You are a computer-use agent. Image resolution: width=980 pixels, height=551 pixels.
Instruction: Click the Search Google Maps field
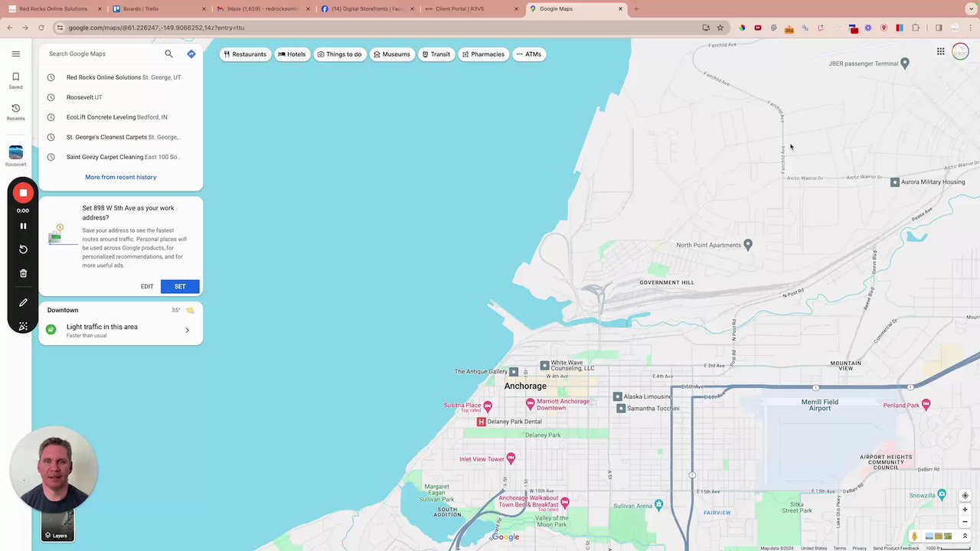(x=103, y=54)
